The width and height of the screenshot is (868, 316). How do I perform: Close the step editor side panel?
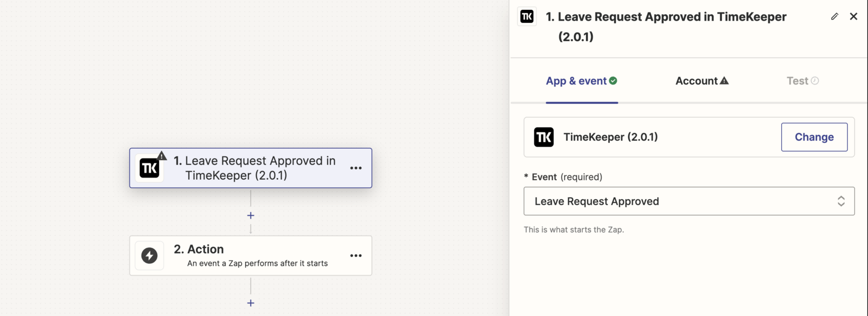(853, 17)
